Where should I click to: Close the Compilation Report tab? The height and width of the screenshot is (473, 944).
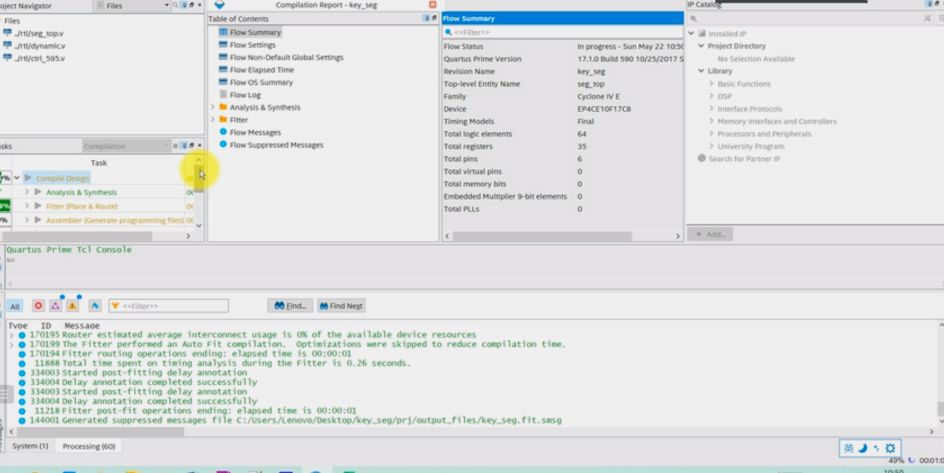click(432, 5)
